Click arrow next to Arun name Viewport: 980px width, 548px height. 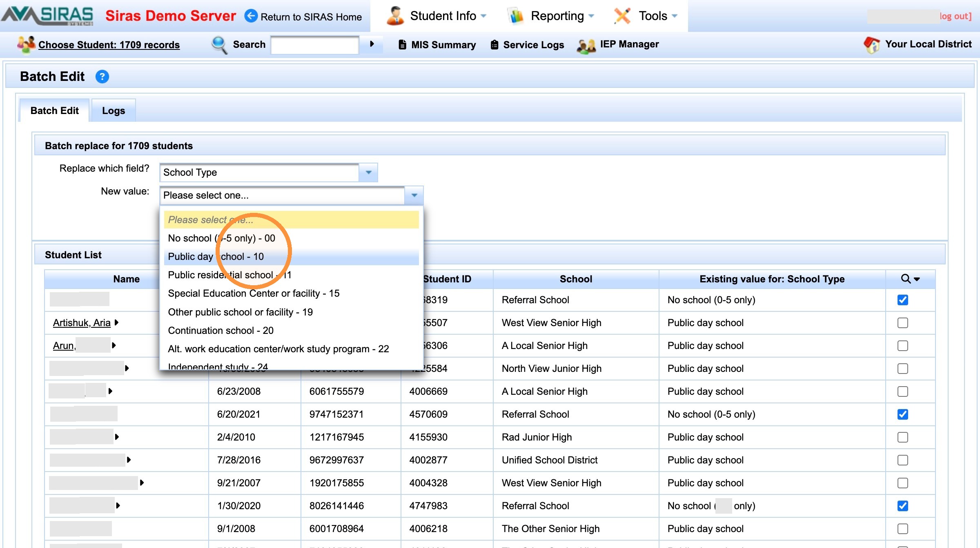coord(114,345)
